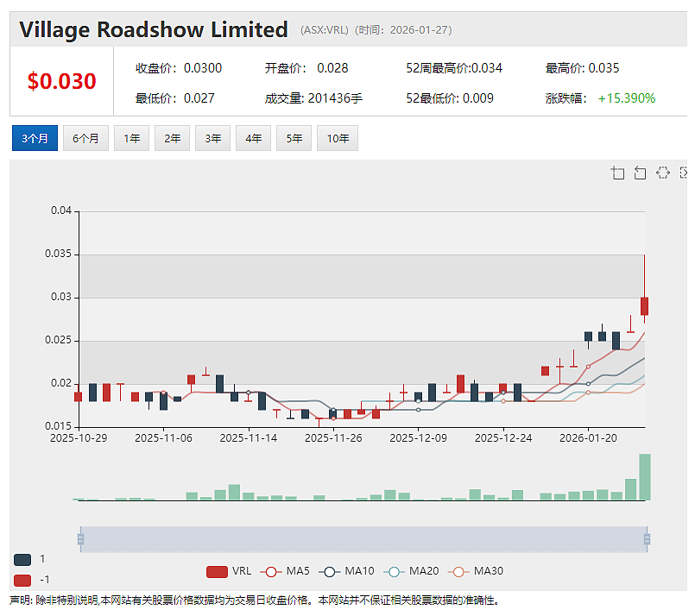Click the 52周最高价 0.034 field
Screen dimensions: 695x616
point(454,68)
